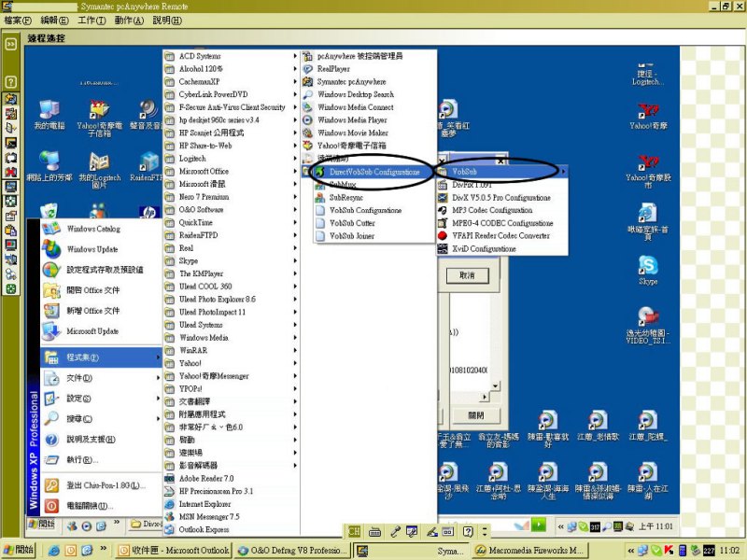Launch Outlook Express from programs list
747x560 pixels.
pyautogui.click(x=204, y=529)
